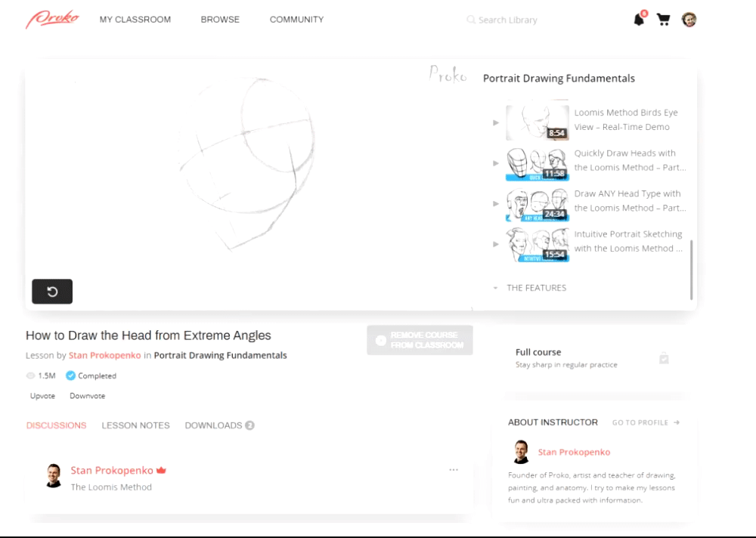Click the Proko logo
The width and height of the screenshot is (756, 538).
click(52, 20)
